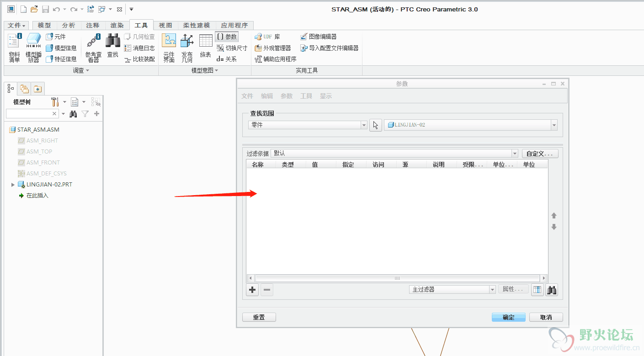
Task: Open the 元件界面 component interface tool
Action: pos(169,48)
